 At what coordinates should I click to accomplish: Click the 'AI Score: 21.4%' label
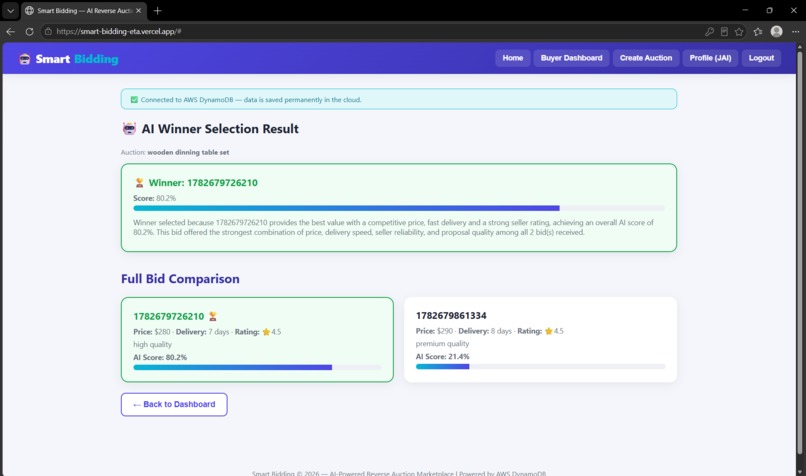pos(442,356)
